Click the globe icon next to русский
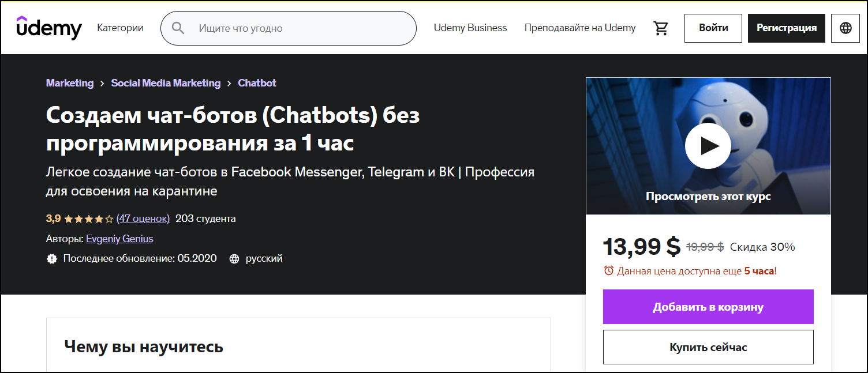The height and width of the screenshot is (373, 868). coord(234,259)
